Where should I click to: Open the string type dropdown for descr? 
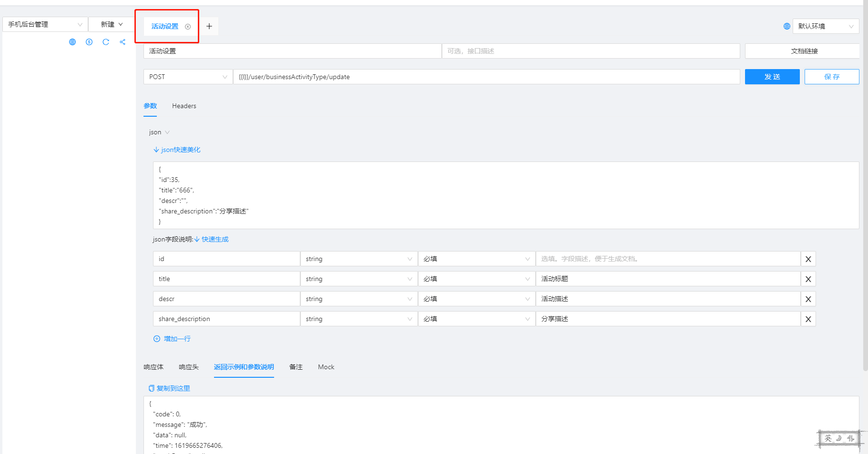tap(359, 299)
